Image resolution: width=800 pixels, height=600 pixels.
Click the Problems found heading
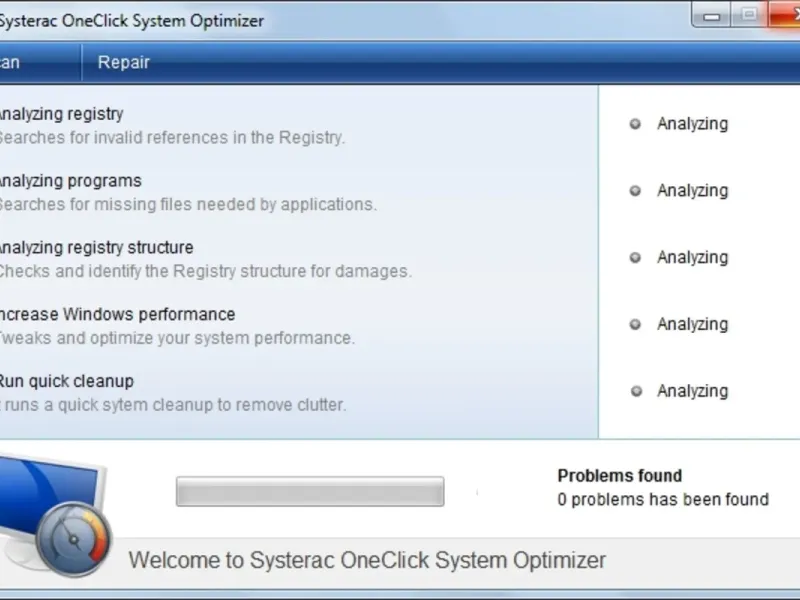pyautogui.click(x=619, y=476)
